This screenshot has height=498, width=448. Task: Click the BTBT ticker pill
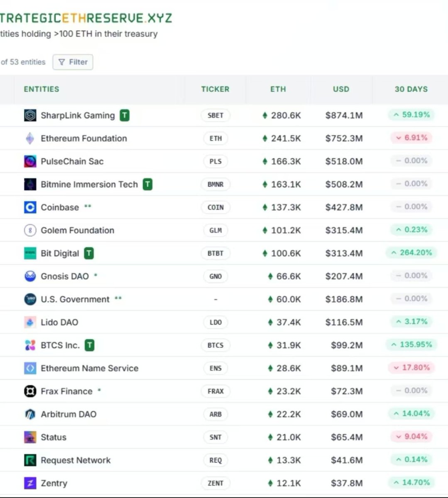click(215, 254)
